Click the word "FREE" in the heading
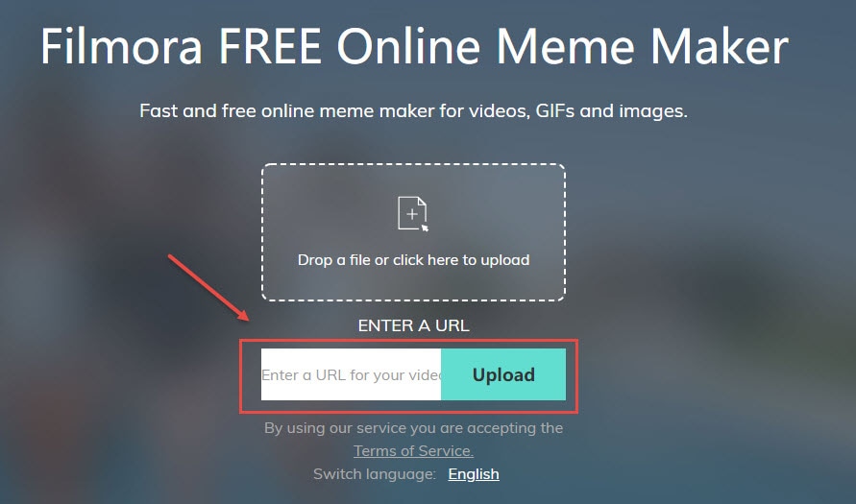 (270, 46)
